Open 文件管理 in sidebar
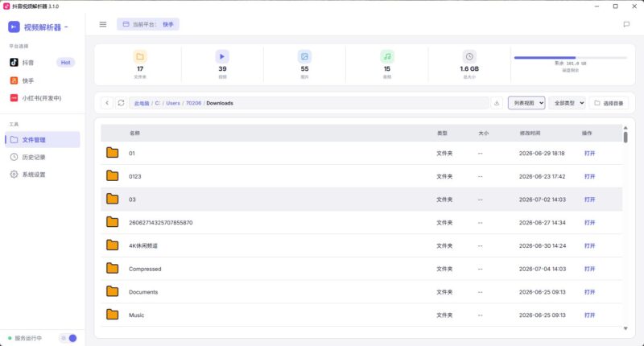 pyautogui.click(x=43, y=139)
